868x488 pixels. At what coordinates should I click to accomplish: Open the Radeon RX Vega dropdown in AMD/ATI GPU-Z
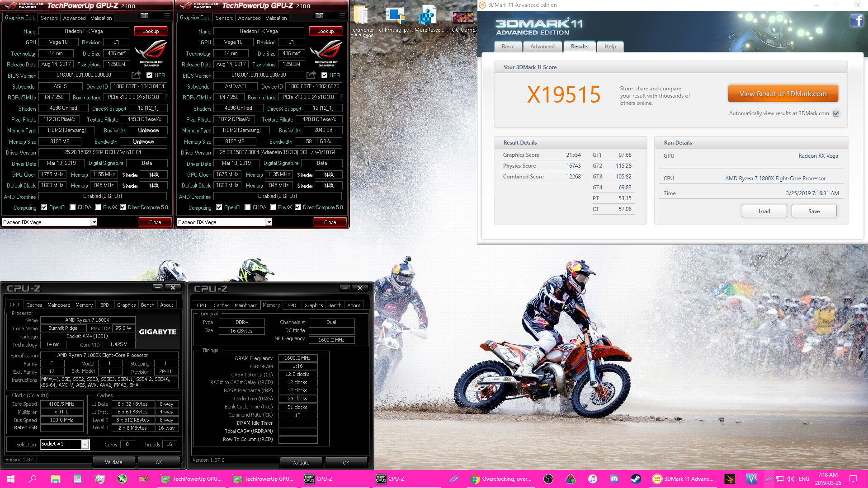point(269,222)
